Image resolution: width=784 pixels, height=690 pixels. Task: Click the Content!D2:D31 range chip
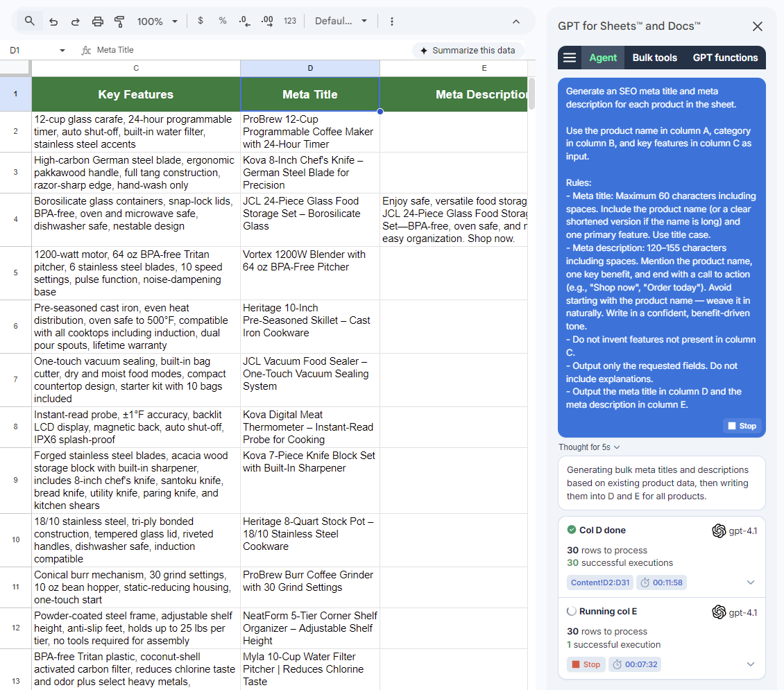coord(601,583)
